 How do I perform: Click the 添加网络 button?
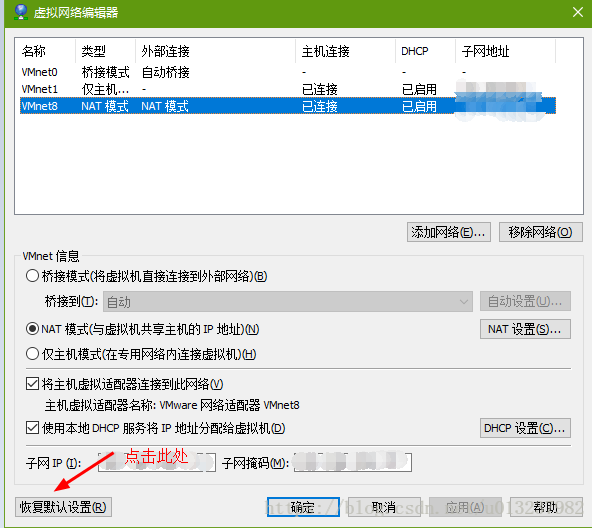449,232
